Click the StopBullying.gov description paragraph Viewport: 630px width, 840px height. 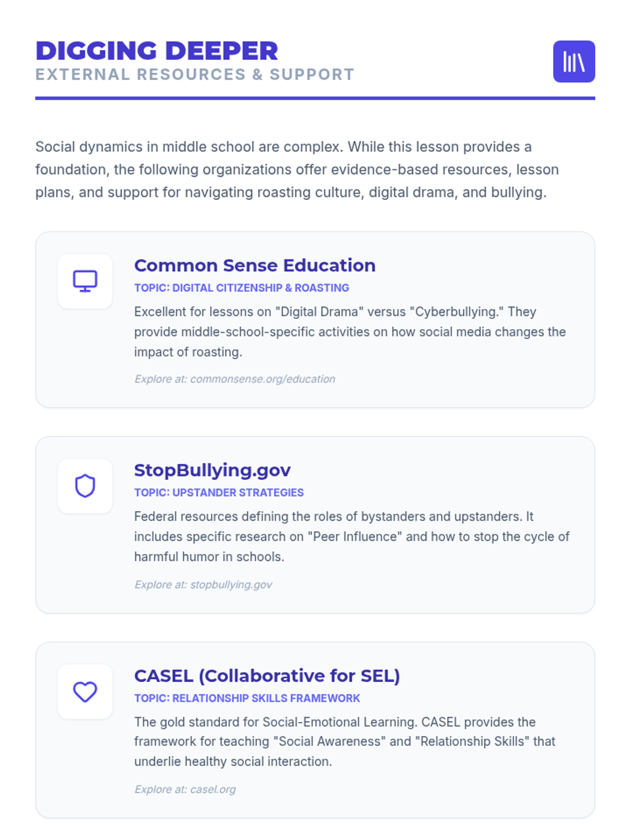[351, 537]
